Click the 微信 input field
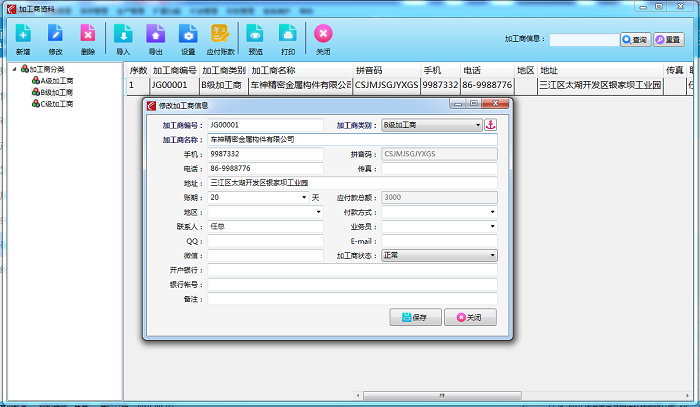This screenshot has height=407, width=700. pos(265,255)
